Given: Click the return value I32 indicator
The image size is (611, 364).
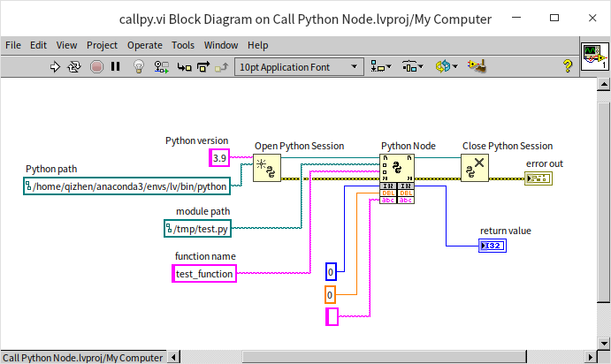Looking at the screenshot, I should (494, 245).
